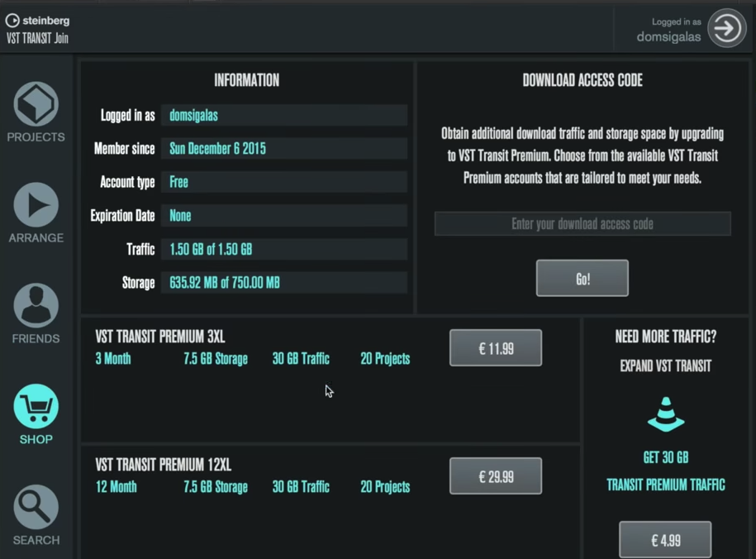This screenshot has width=756, height=559.
Task: Click the Steinberg logo
Action: (x=38, y=21)
